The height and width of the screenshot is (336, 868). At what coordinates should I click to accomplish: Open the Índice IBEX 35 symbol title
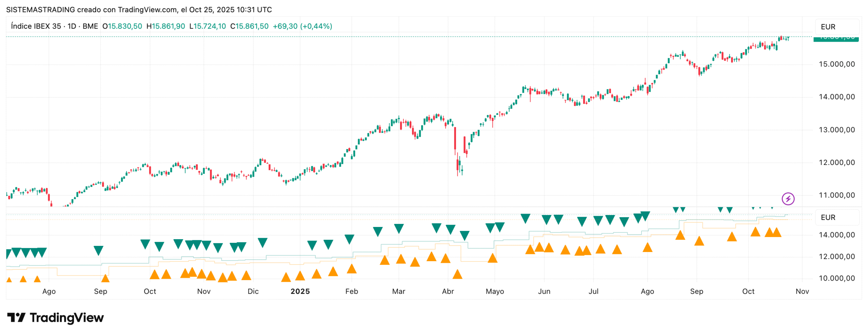[36, 26]
